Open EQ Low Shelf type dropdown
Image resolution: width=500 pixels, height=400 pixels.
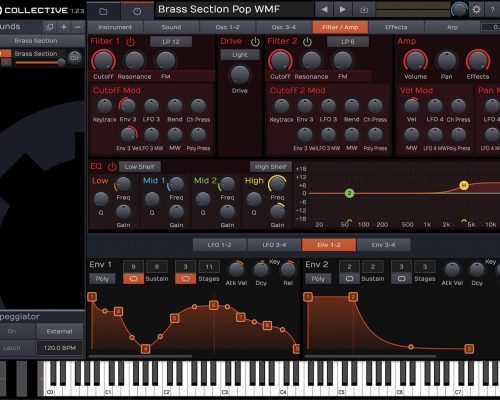(x=139, y=166)
